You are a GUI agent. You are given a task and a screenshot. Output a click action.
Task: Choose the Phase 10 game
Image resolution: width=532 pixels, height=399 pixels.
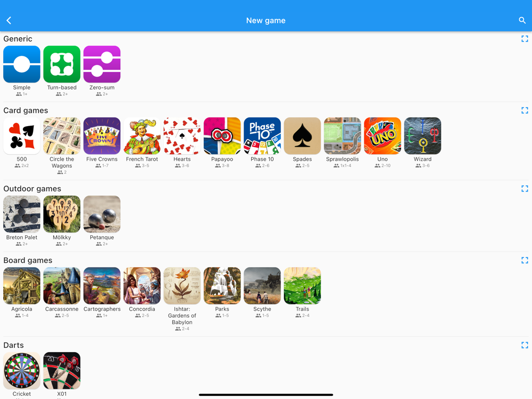coord(262,136)
